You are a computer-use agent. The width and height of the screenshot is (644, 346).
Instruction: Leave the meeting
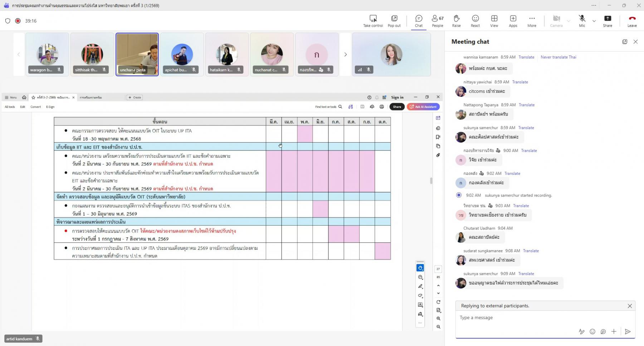632,21
